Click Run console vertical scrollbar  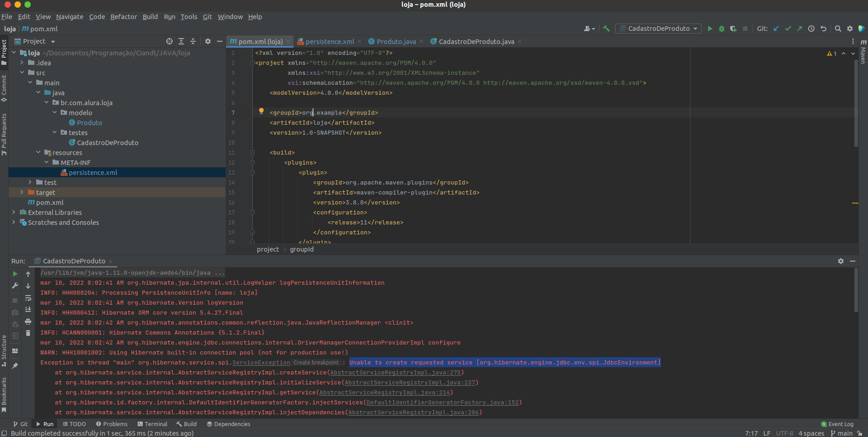pyautogui.click(x=856, y=290)
